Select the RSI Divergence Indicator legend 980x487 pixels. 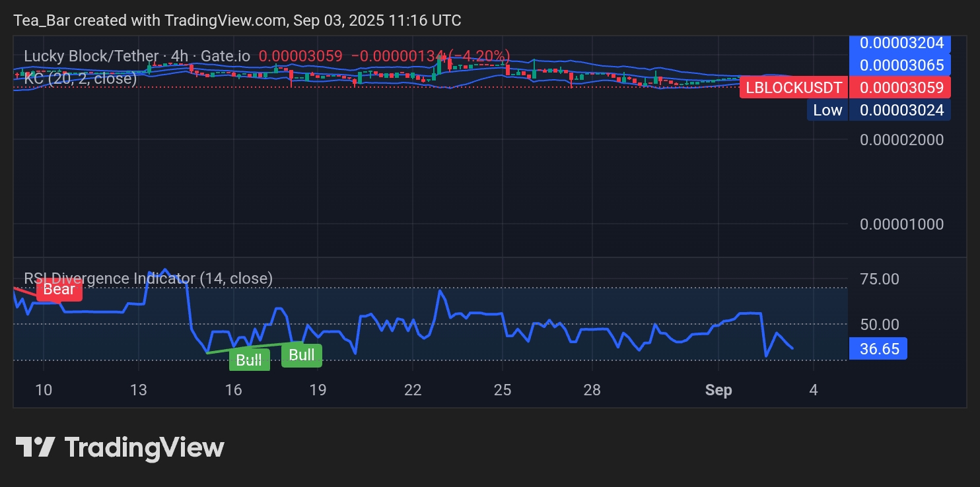point(148,278)
